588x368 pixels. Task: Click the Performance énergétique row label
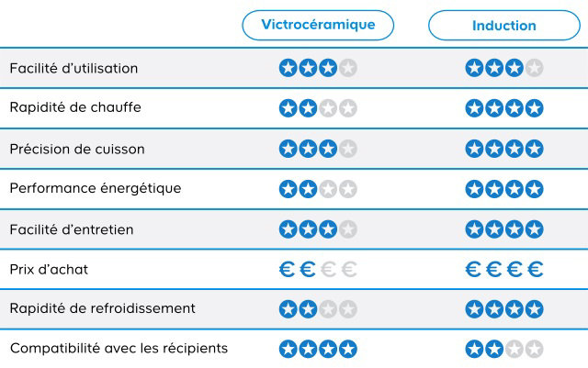(x=96, y=188)
